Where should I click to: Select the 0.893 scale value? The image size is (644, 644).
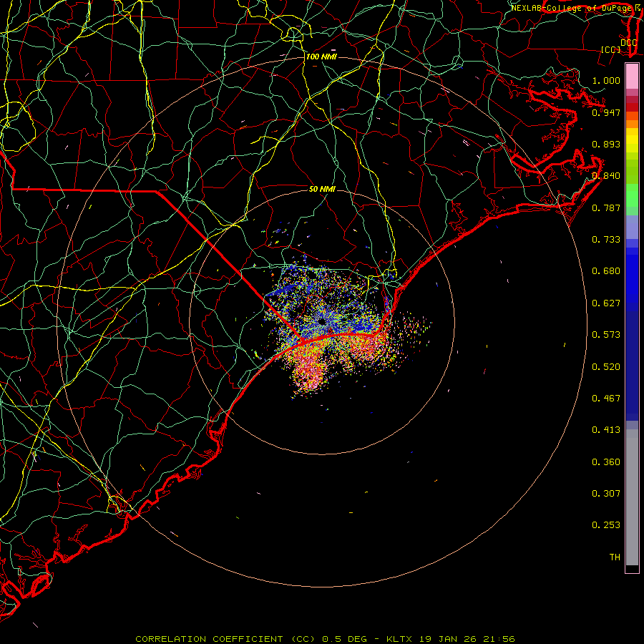pyautogui.click(x=606, y=144)
